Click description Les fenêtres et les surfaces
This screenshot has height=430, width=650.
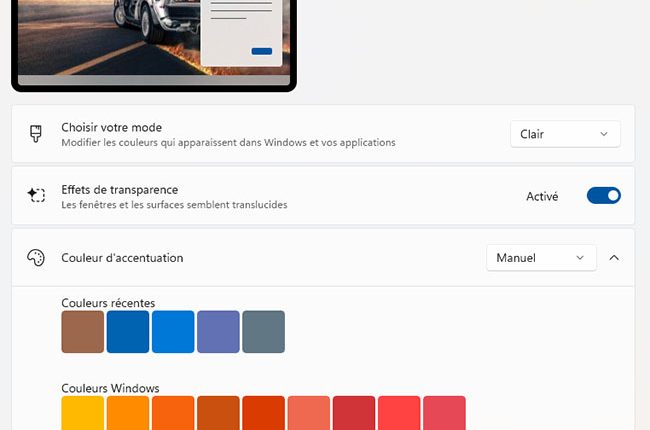coord(174,205)
